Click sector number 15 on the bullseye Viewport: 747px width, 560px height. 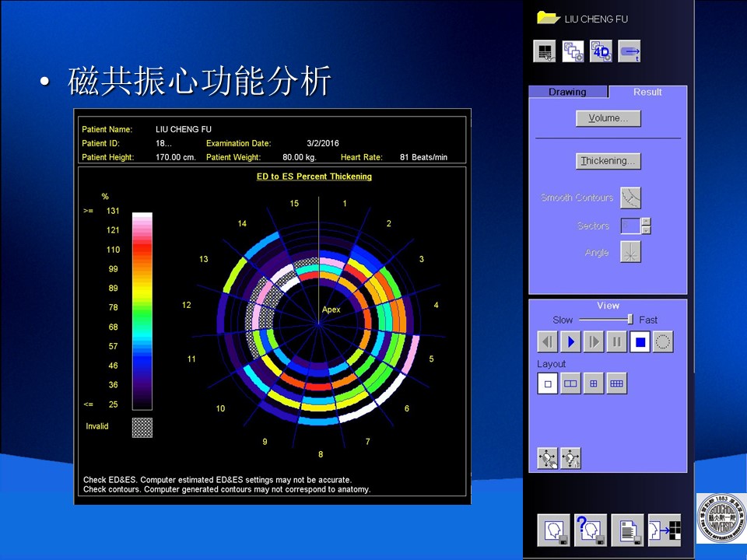(x=294, y=203)
